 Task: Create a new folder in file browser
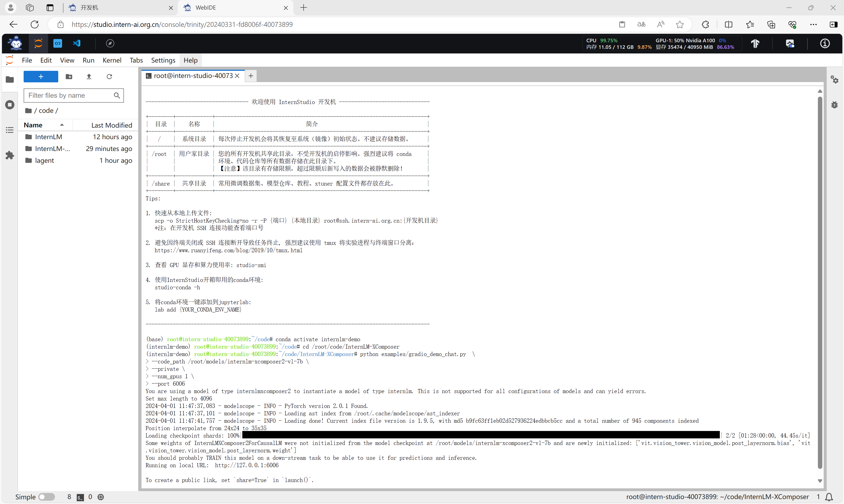coord(69,76)
